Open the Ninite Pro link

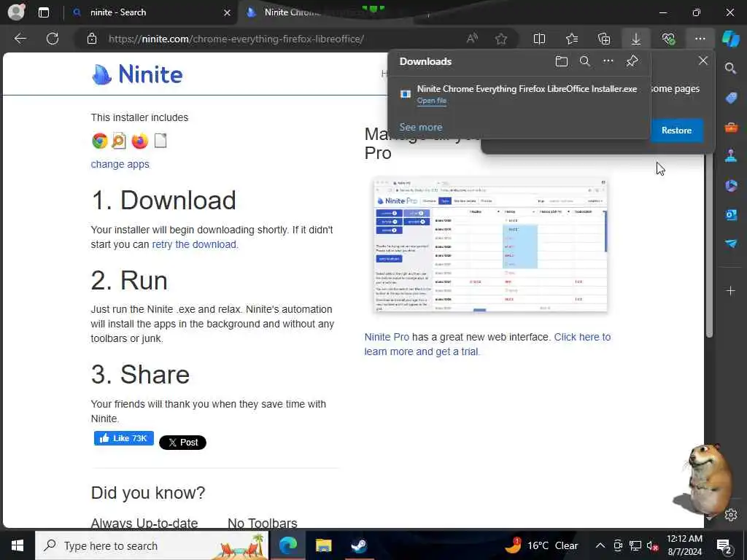(387, 337)
